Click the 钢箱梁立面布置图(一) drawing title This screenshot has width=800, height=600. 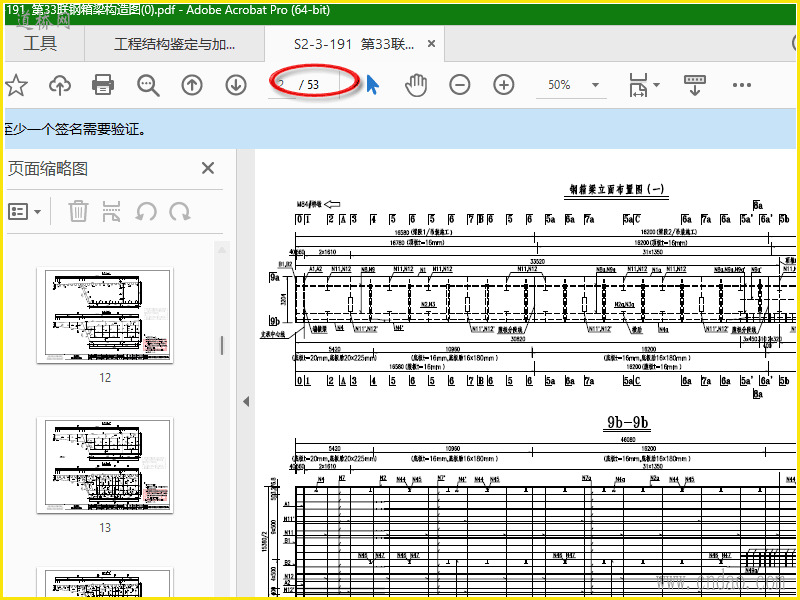(617, 189)
